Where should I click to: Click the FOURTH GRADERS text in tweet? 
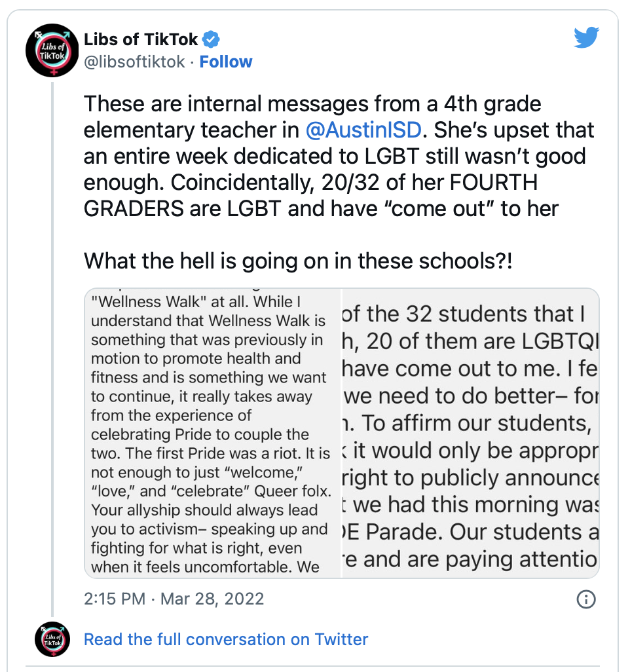coord(310,195)
